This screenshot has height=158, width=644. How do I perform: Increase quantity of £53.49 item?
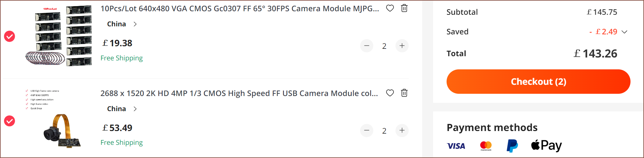(x=402, y=130)
